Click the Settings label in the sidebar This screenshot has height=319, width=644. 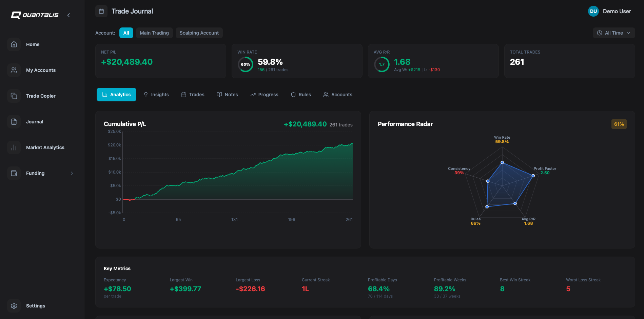36,306
